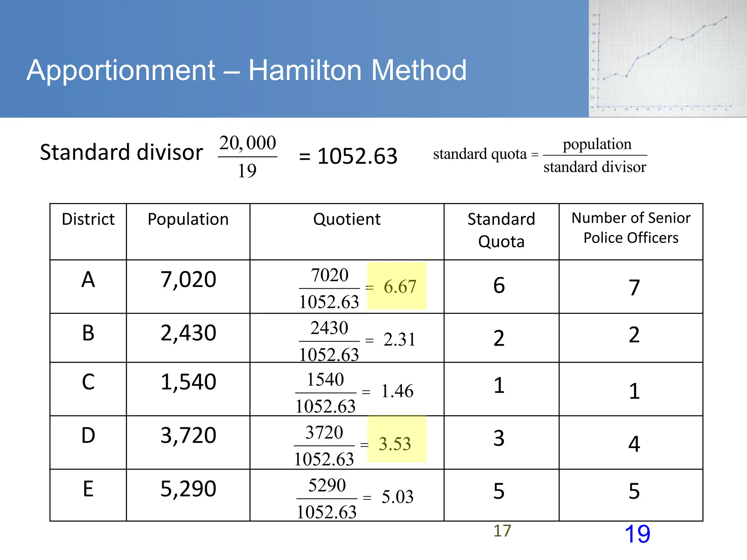Click the highlighted 6.67 quotient value

pyautogui.click(x=400, y=287)
